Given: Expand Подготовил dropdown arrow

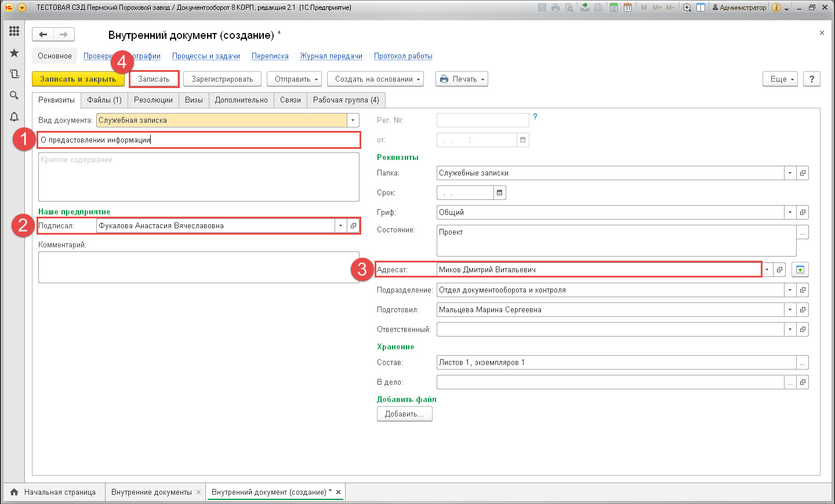Looking at the screenshot, I should (x=790, y=309).
